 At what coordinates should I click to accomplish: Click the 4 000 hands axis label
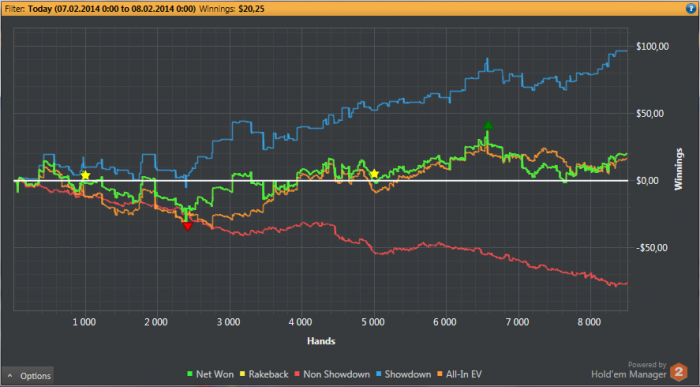[300, 322]
